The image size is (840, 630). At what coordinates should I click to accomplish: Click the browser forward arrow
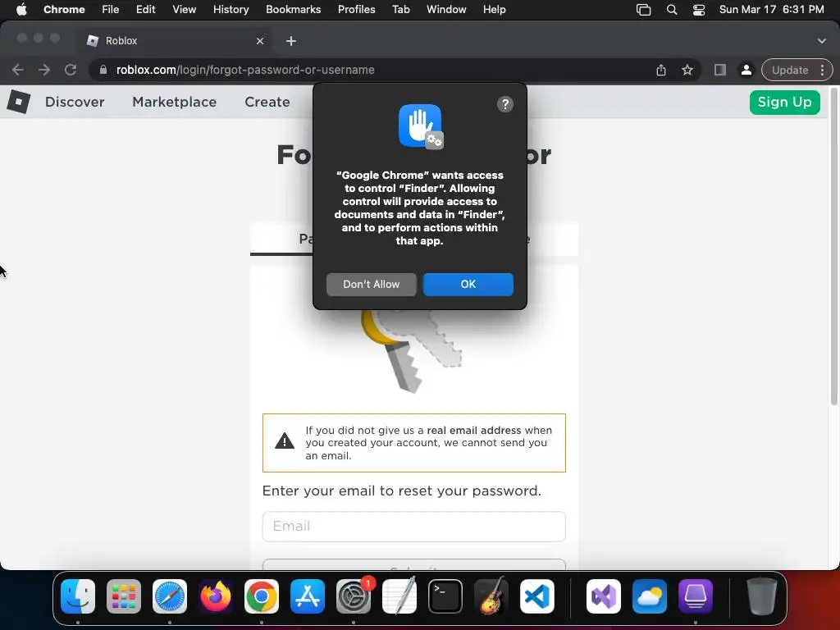click(44, 70)
